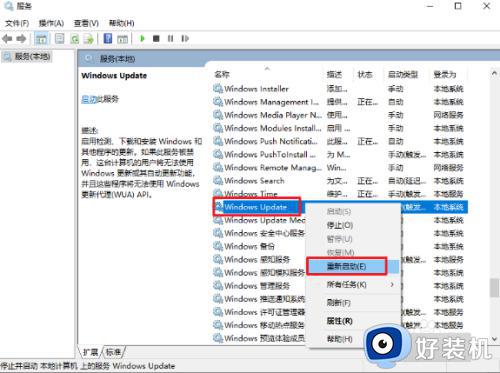Choose 属性(R) in the context menu
Image resolution: width=500 pixels, height=373 pixels.
[353, 321]
